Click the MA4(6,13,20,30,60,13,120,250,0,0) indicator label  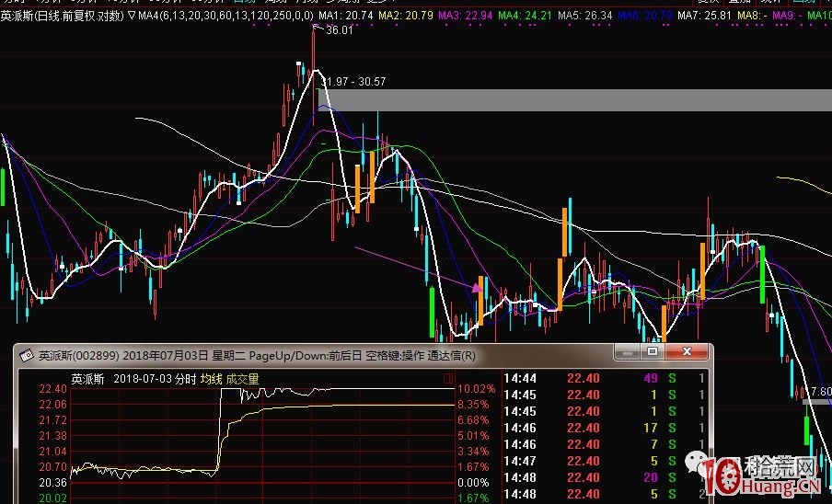pos(225,16)
